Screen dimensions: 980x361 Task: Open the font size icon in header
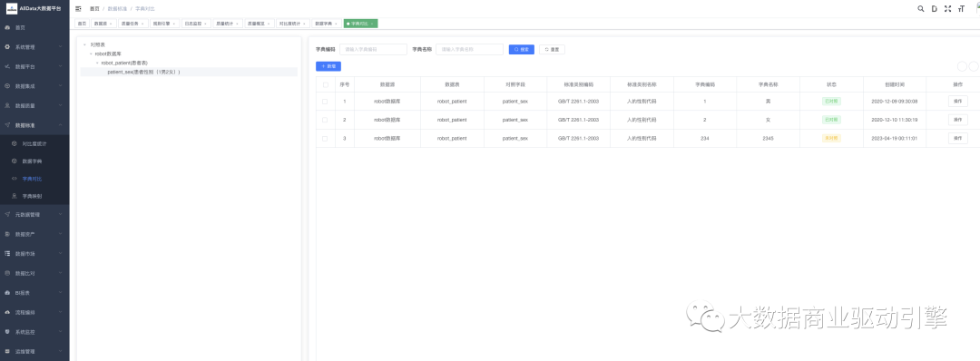[961, 9]
